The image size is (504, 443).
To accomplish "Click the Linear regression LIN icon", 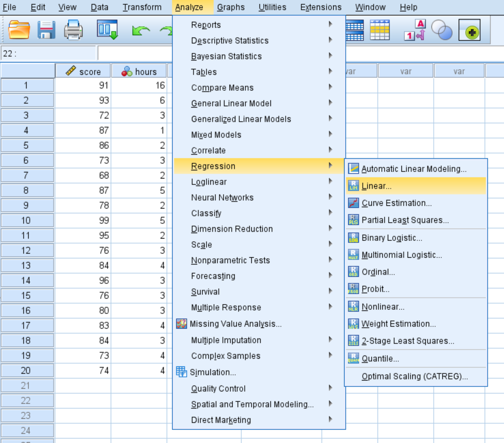I will [353, 186].
